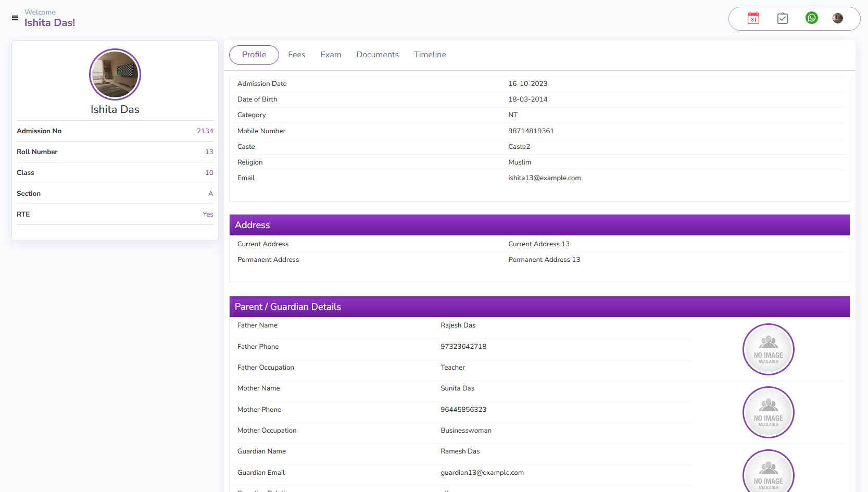Select the Profile tab
The width and height of the screenshot is (868, 492).
(254, 55)
